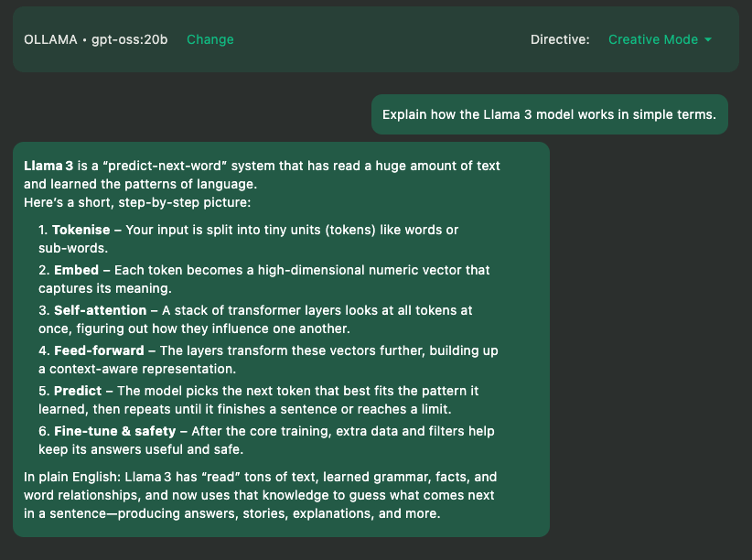Open the Creative Mode directive dropdown
This screenshot has height=560, width=752.
[x=652, y=39]
